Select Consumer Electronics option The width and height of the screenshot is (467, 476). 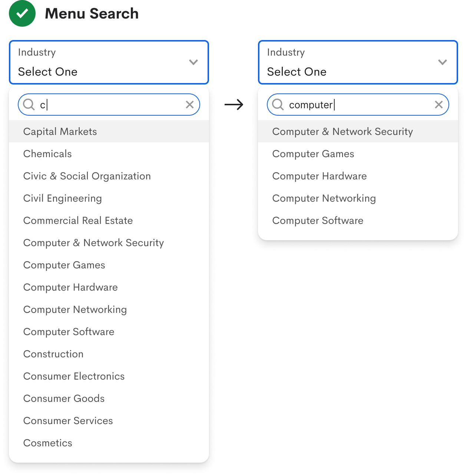[74, 376]
